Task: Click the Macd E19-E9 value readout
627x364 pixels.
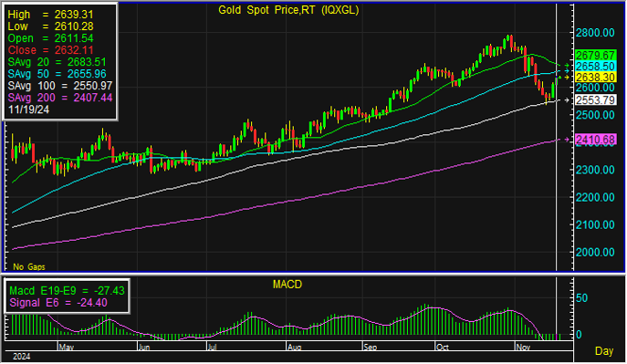Action: 67,290
